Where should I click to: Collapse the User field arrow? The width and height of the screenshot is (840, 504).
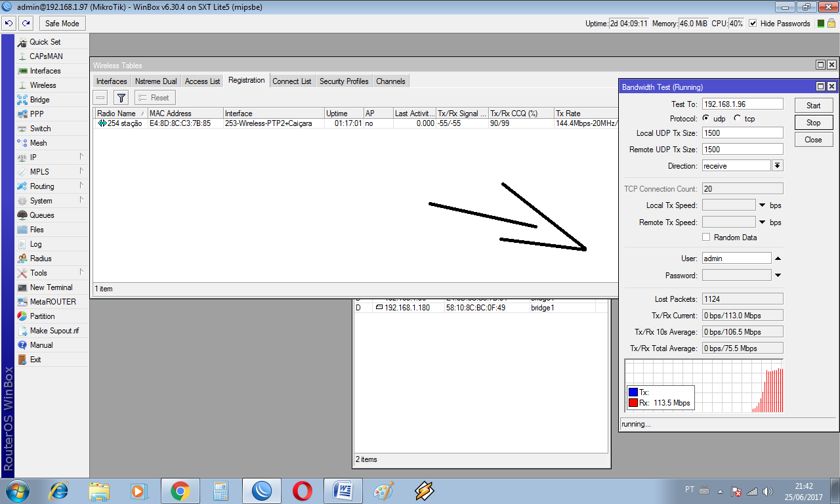coord(778,258)
